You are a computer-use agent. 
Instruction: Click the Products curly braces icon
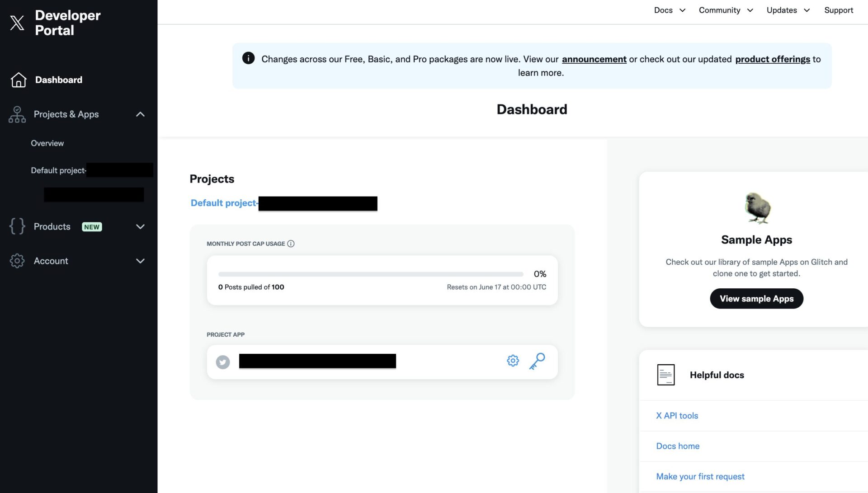17,226
